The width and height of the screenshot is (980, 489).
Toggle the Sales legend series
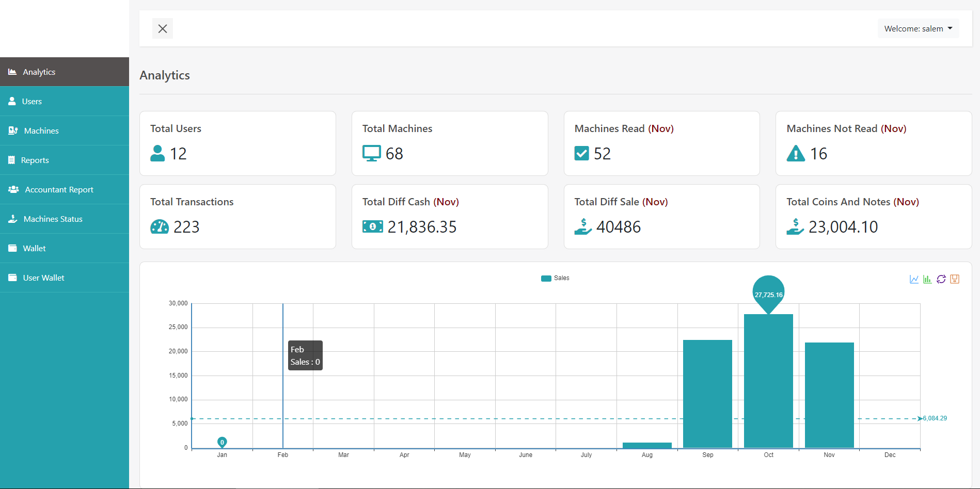555,279
